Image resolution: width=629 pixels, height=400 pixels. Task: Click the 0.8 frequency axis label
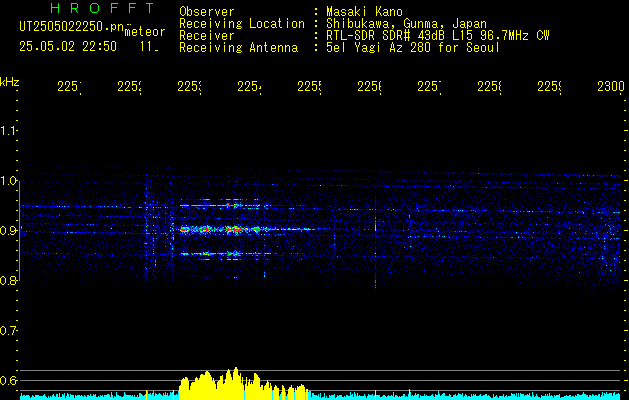(8, 281)
